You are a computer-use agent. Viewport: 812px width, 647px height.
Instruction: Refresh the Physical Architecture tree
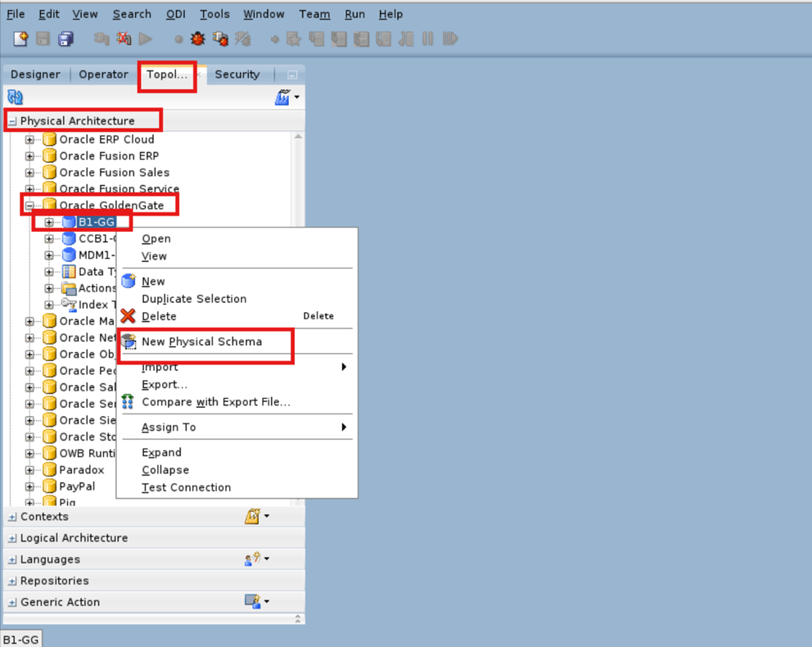pyautogui.click(x=14, y=97)
